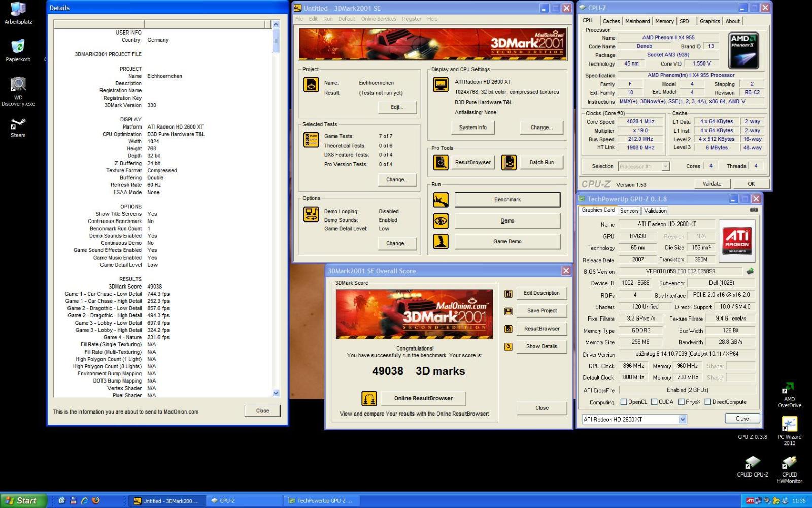Toggle the DirectCompute checkbox in GPU-Z

(707, 402)
